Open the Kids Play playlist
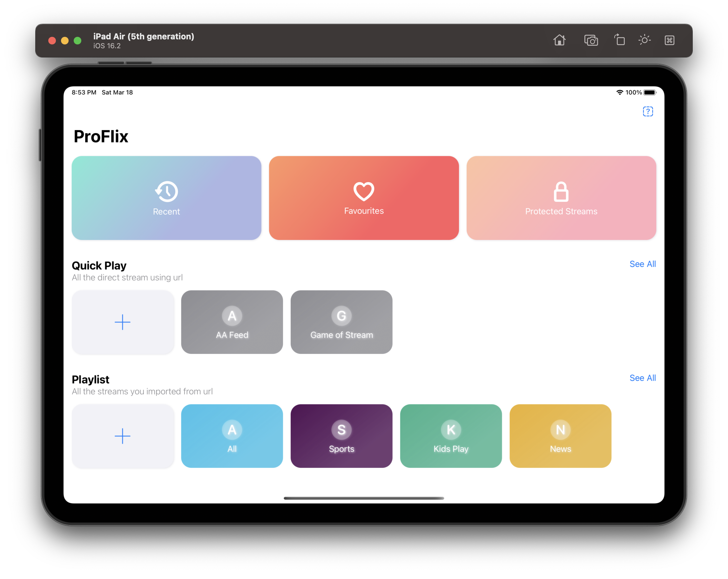The height and width of the screenshot is (579, 728). (451, 436)
